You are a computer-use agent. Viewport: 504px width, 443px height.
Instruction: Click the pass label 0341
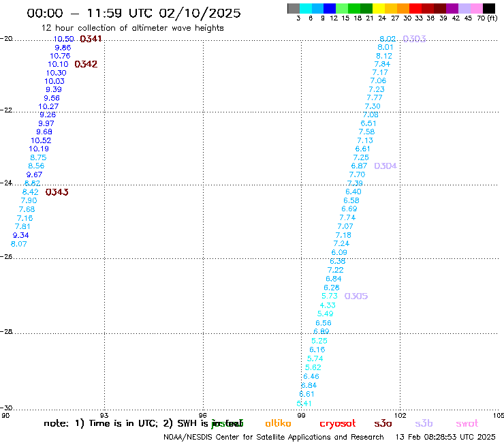click(91, 39)
